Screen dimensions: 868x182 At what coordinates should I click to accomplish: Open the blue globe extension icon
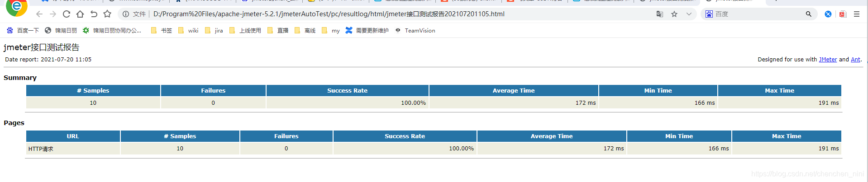point(828,14)
